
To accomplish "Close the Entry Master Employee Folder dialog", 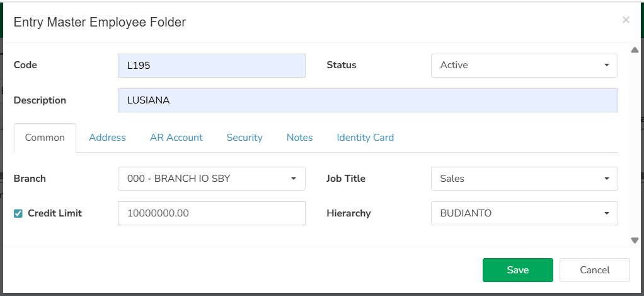I will pyautogui.click(x=626, y=20).
